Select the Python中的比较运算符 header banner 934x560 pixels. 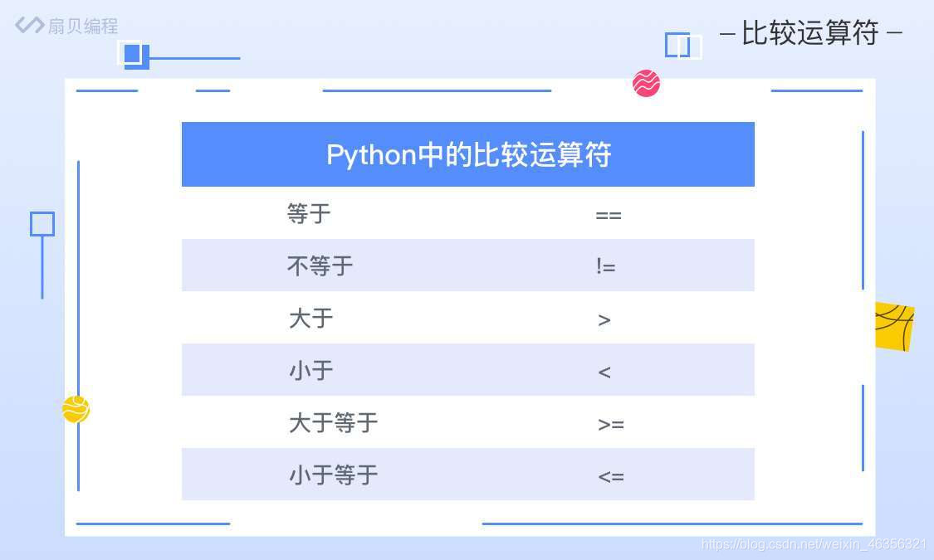[467, 154]
